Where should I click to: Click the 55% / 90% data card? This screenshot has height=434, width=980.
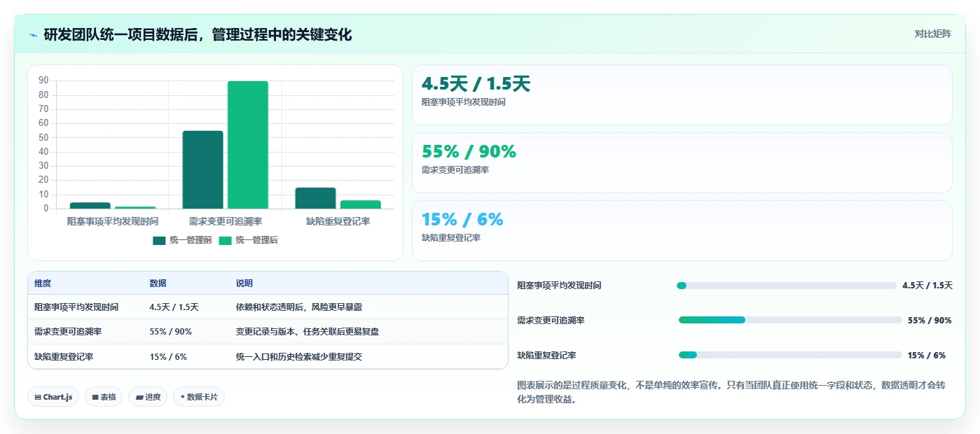(x=682, y=162)
